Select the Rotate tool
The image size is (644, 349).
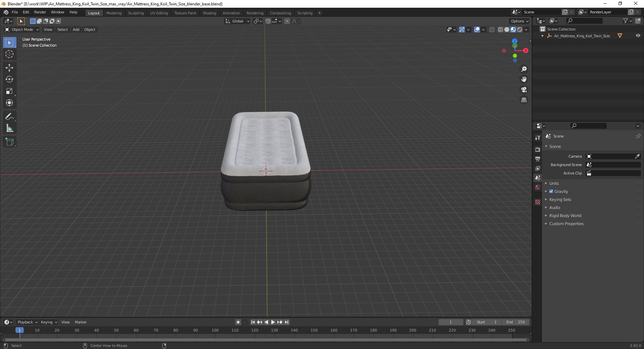[x=9, y=79]
